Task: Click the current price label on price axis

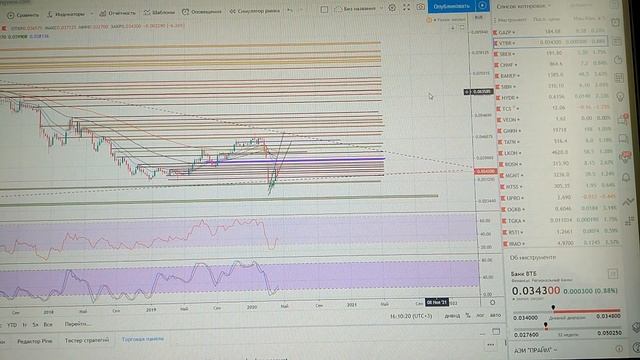Action: (x=485, y=171)
